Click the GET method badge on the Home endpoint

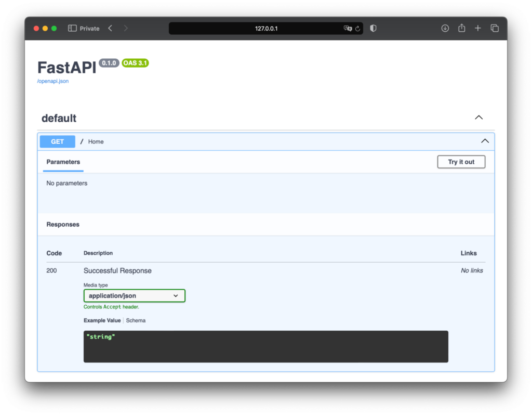tap(57, 141)
